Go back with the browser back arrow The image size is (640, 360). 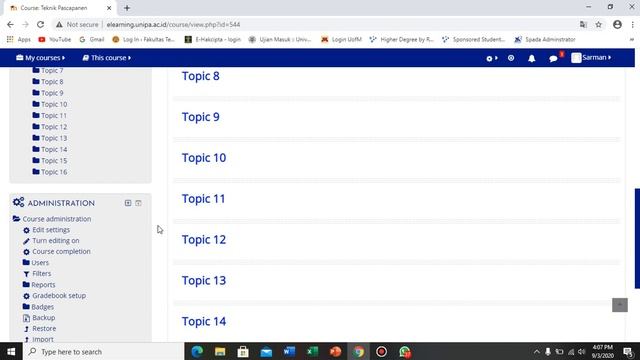click(x=10, y=24)
